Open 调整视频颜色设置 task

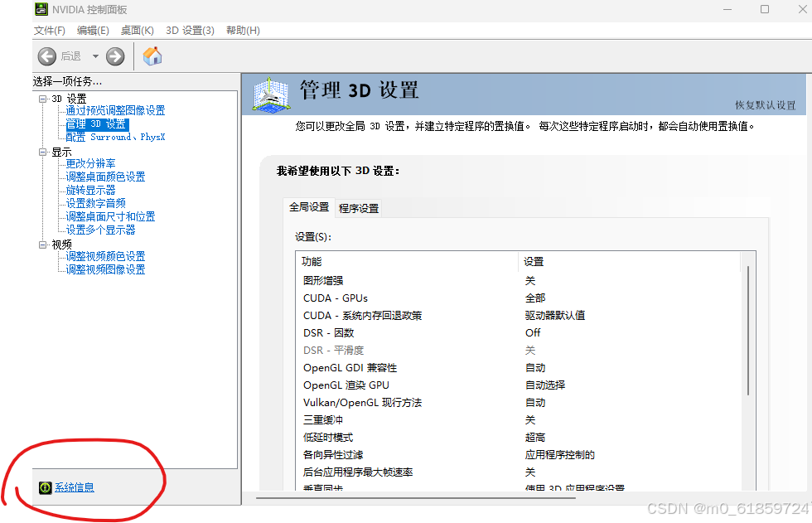106,256
